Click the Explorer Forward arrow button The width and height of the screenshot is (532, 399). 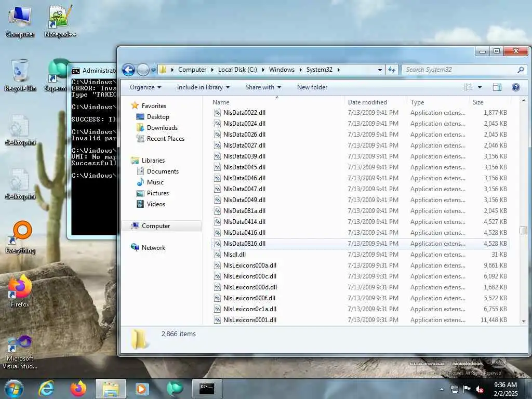tap(143, 70)
